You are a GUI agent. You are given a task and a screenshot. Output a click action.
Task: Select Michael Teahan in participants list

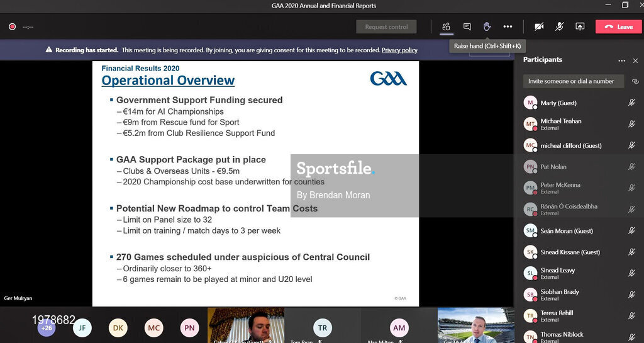579,124
